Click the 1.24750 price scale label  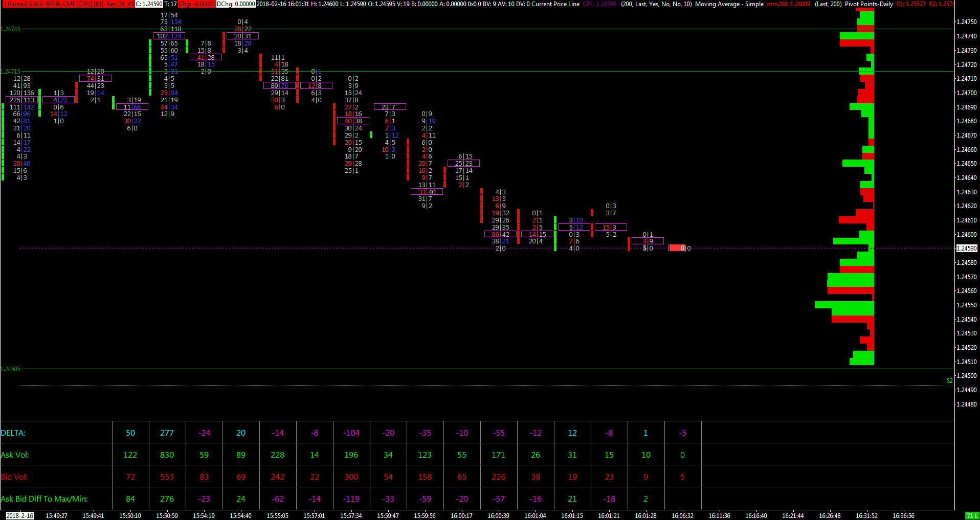(x=967, y=22)
